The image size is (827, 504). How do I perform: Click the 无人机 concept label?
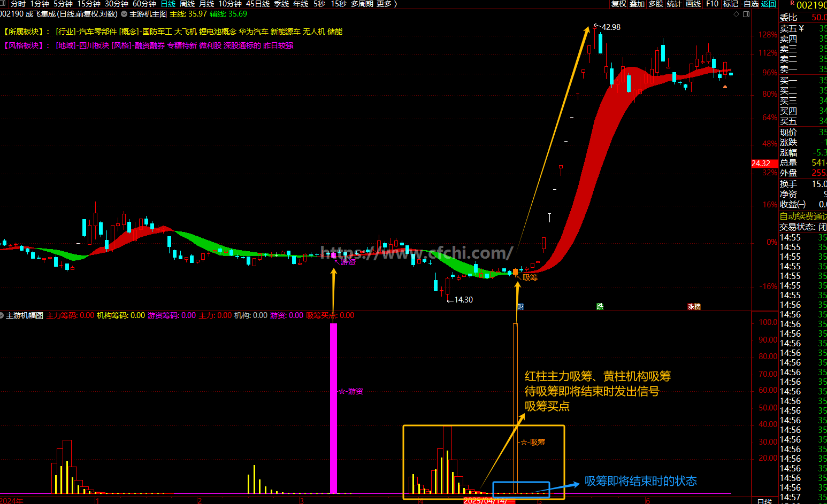click(x=314, y=32)
